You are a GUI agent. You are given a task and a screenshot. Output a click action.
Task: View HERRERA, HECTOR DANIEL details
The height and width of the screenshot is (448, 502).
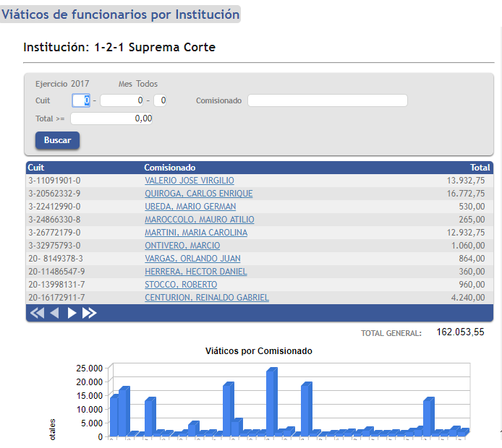click(195, 272)
